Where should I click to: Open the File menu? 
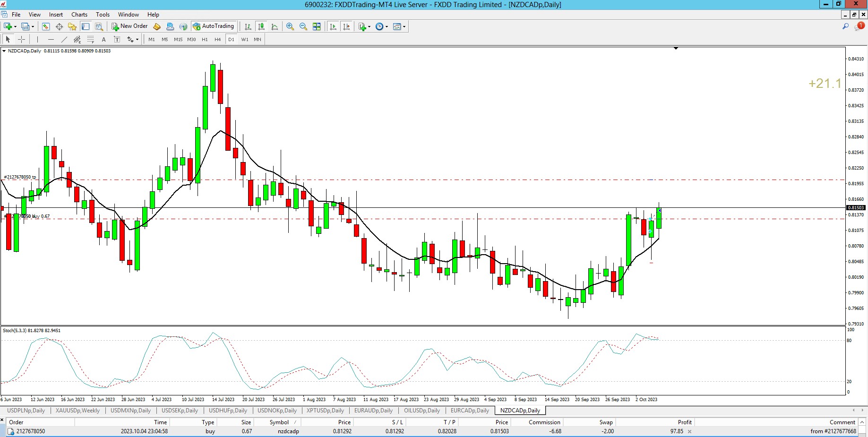[16, 15]
